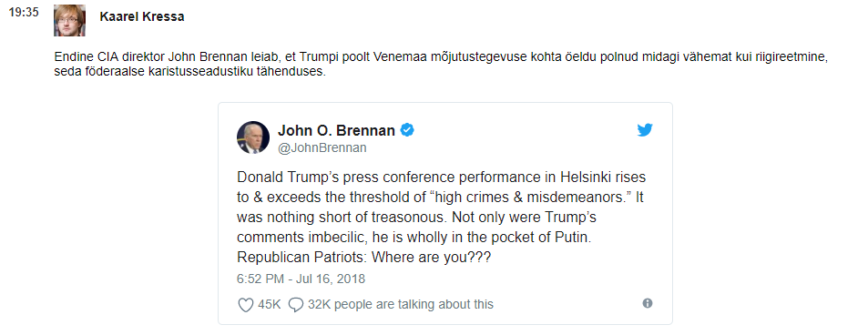Click the text seda föderaalse karistusseadustiku tähenduses

pos(188,72)
